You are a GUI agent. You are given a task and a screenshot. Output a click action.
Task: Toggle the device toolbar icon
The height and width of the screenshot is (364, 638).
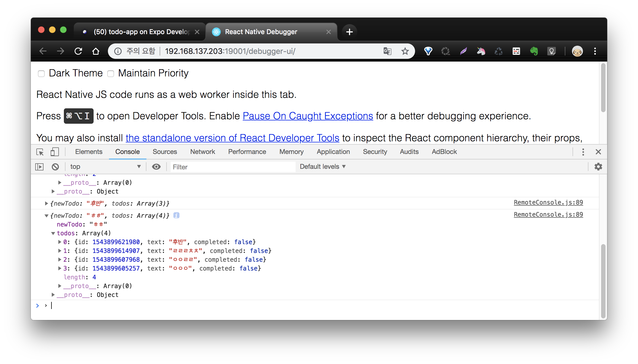(x=54, y=152)
